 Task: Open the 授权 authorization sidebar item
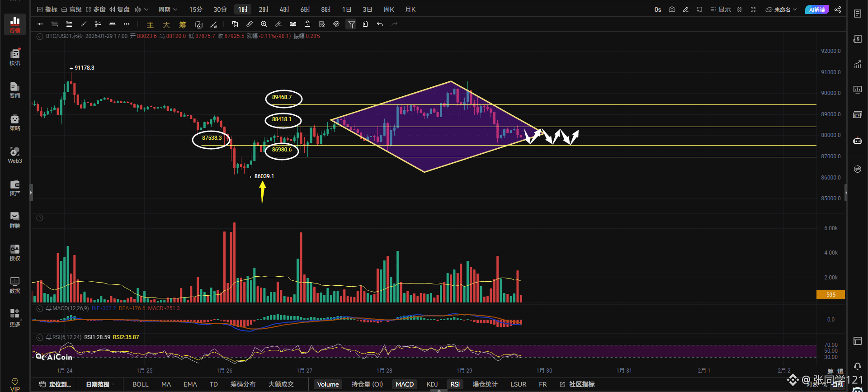pos(15,252)
